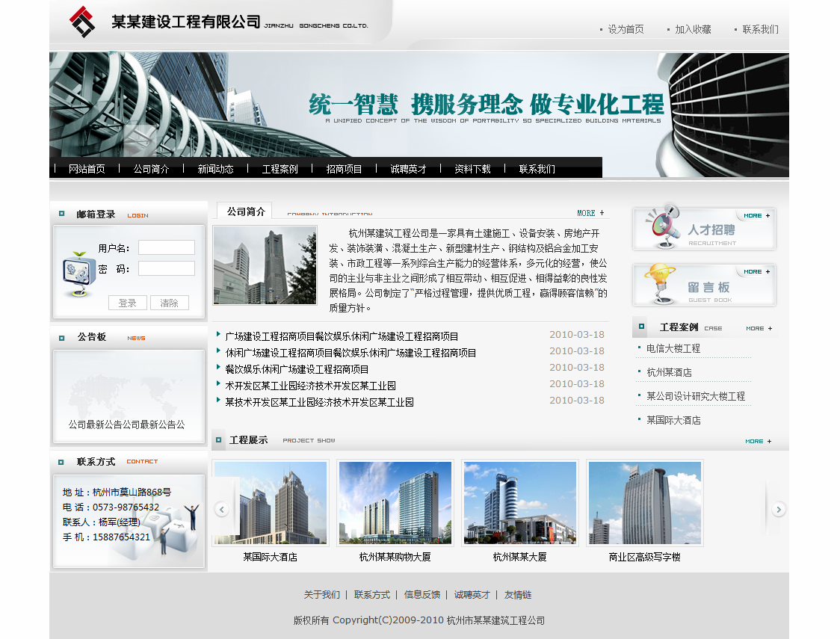840x639 pixels.
Task: Select the 公司简介 section tab
Action: coord(245,212)
